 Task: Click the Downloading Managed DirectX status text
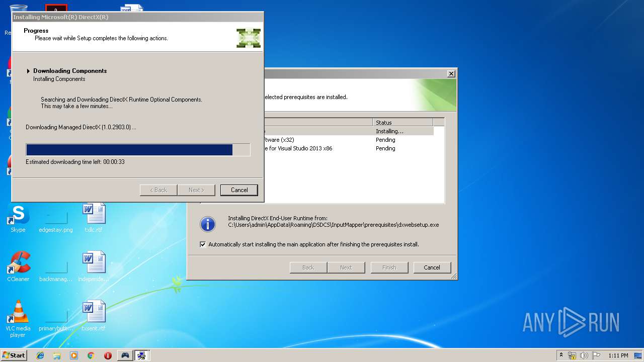81,127
